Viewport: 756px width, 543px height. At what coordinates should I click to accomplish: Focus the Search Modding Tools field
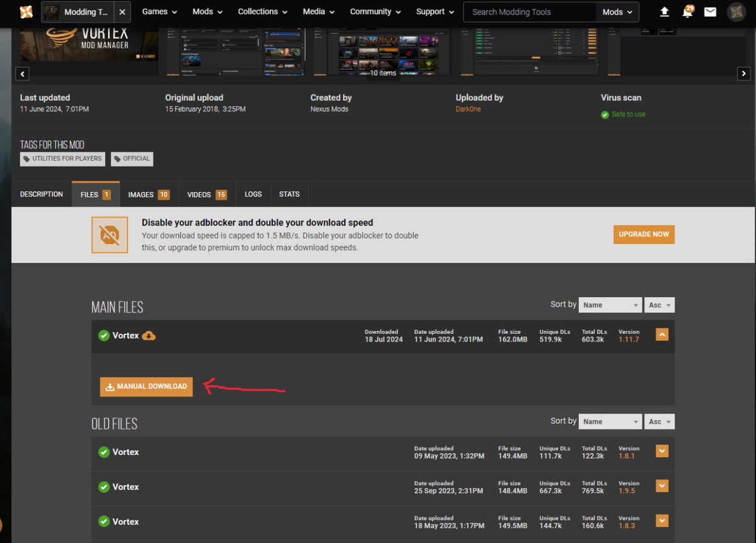(529, 12)
